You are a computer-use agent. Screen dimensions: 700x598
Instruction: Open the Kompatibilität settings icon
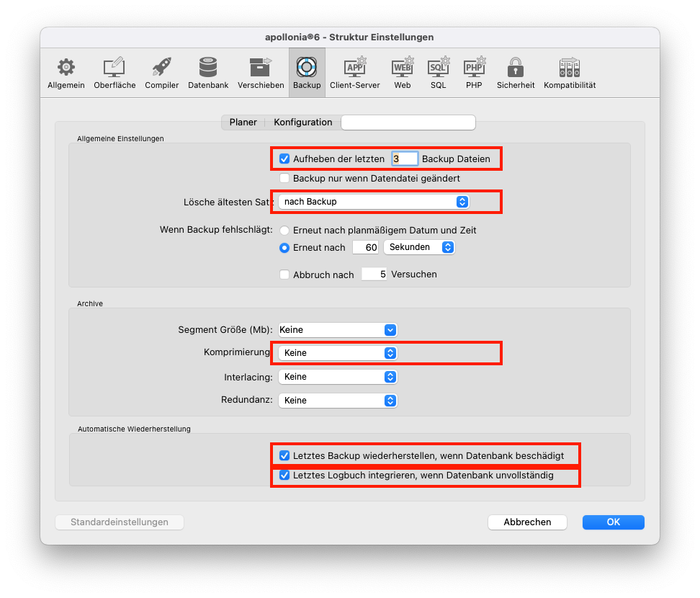pos(570,68)
